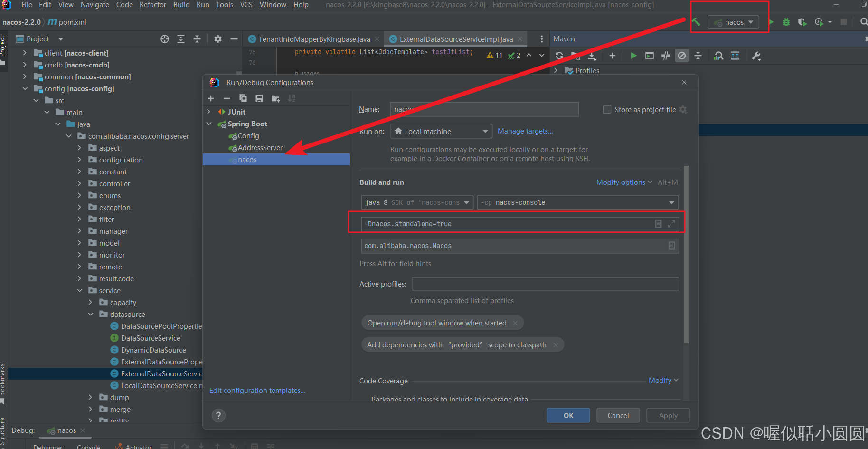Run with Coverage using the shield icon
The width and height of the screenshot is (868, 449).
click(802, 22)
